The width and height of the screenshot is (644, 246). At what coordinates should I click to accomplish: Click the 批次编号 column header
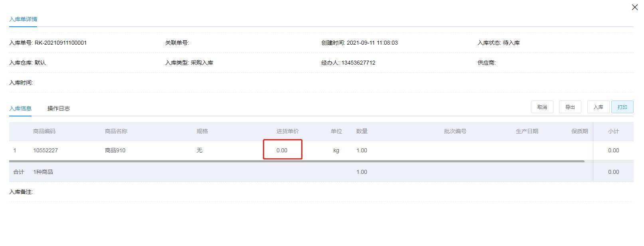click(455, 131)
